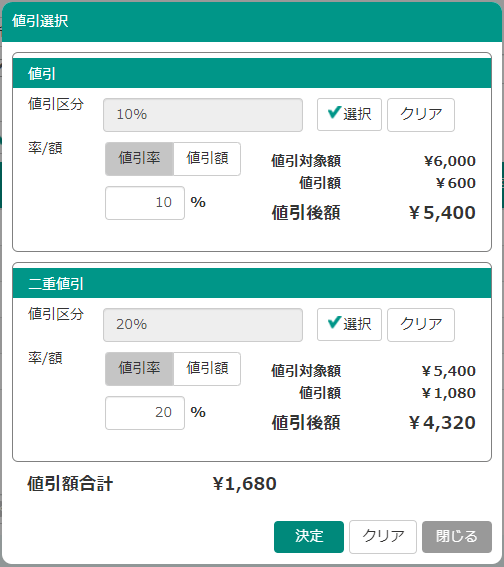Image resolution: width=504 pixels, height=567 pixels.
Task: Click the 10 percent rate input field
Action: [145, 203]
